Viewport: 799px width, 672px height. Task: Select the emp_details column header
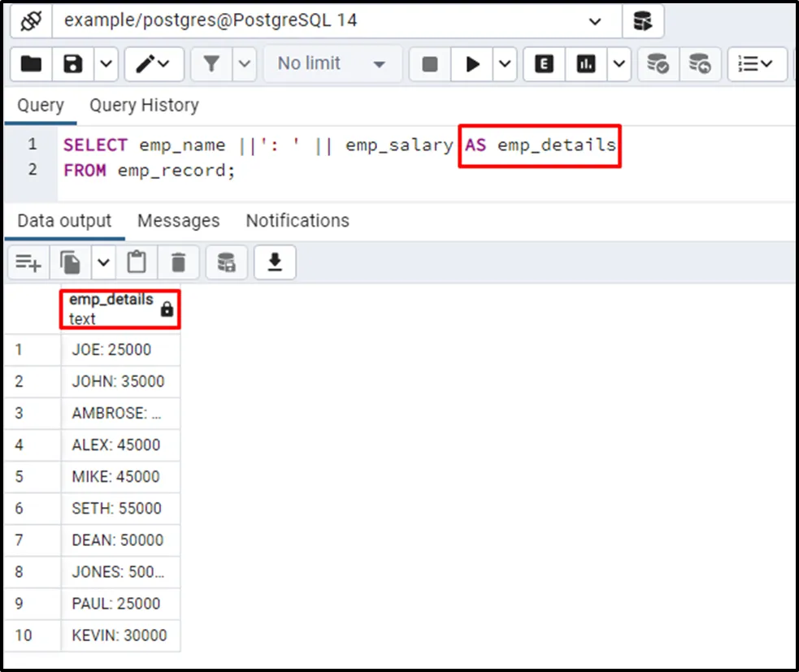coord(111,309)
